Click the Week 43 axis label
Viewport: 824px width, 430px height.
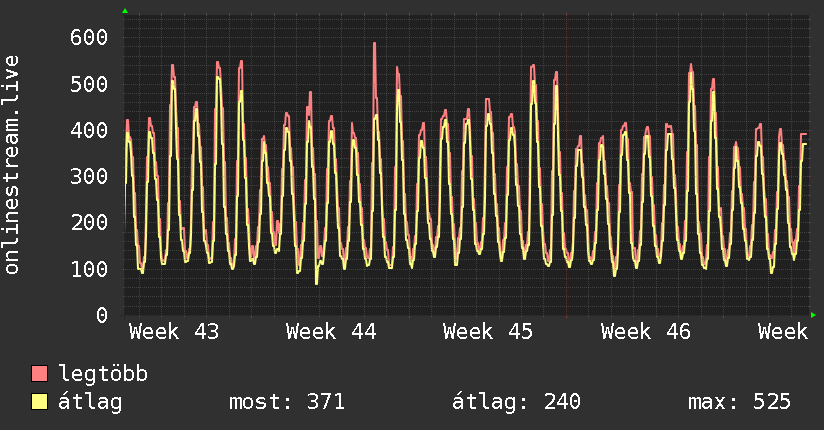[x=174, y=332]
